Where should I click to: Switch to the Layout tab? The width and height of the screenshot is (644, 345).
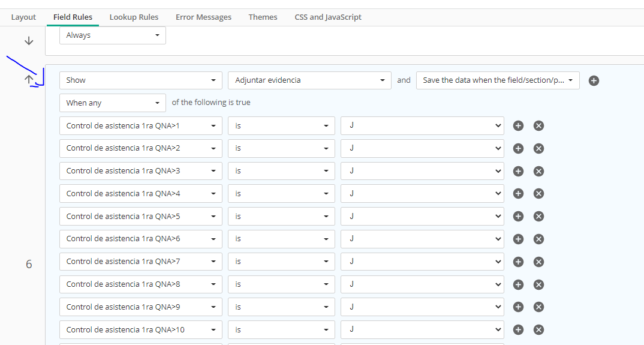(x=23, y=17)
